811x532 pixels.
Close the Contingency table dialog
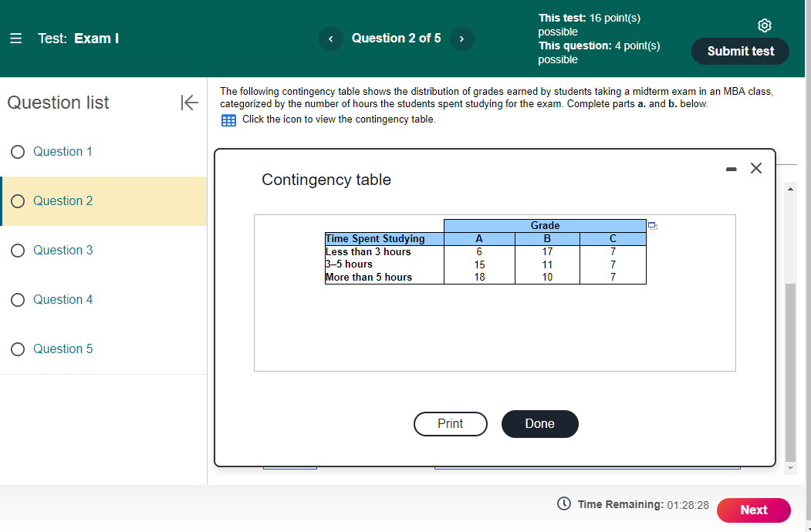(x=755, y=168)
